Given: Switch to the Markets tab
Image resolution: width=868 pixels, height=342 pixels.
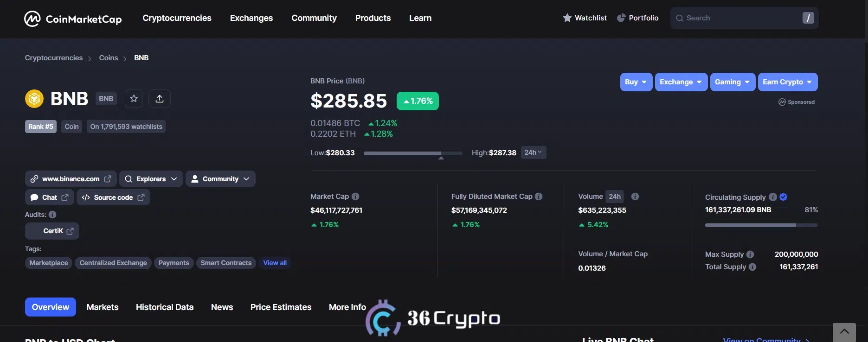Looking at the screenshot, I should 103,307.
